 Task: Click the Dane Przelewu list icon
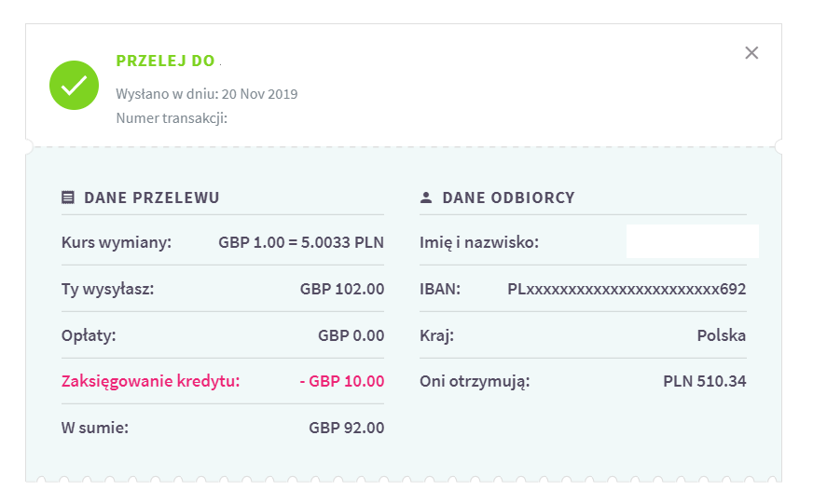click(x=67, y=198)
